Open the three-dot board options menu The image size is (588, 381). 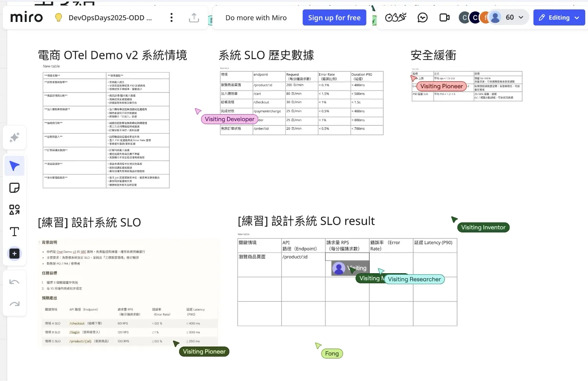click(171, 18)
